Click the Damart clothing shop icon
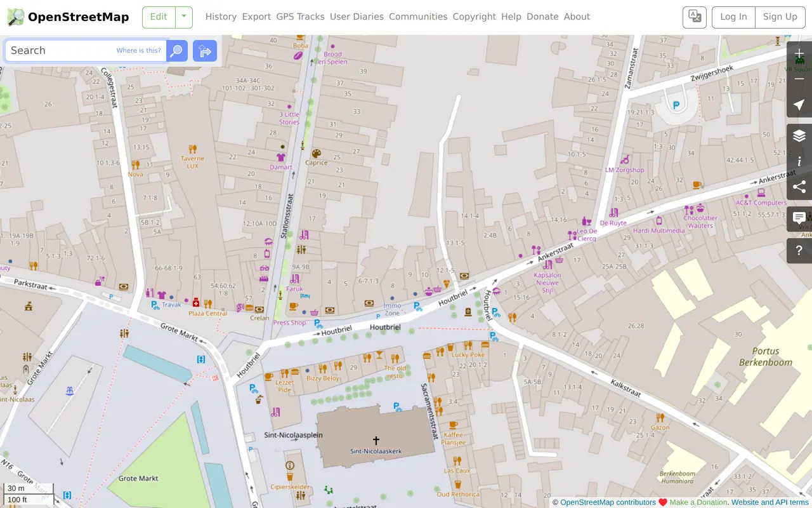The height and width of the screenshot is (508, 812). coord(281,157)
